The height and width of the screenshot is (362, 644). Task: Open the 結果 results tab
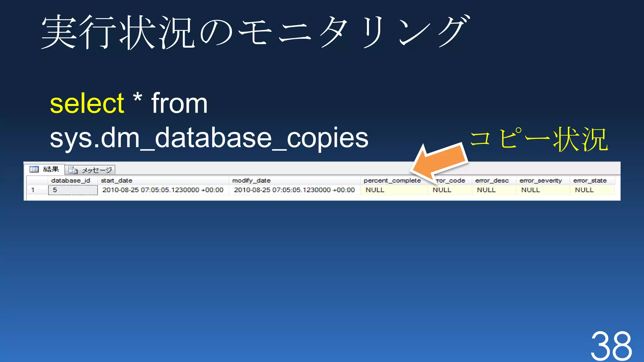(44, 169)
